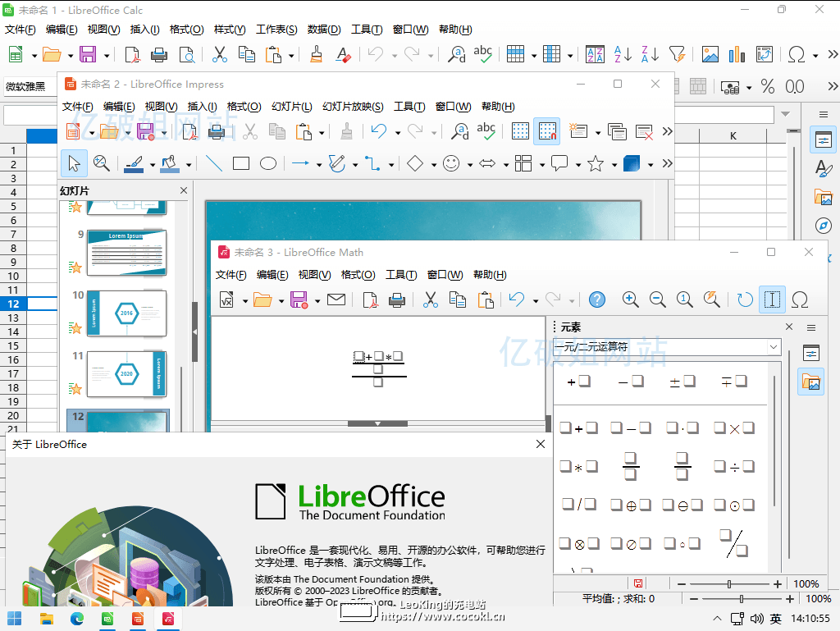Click Calc's Insert Image icon
The height and width of the screenshot is (631, 840).
point(710,55)
